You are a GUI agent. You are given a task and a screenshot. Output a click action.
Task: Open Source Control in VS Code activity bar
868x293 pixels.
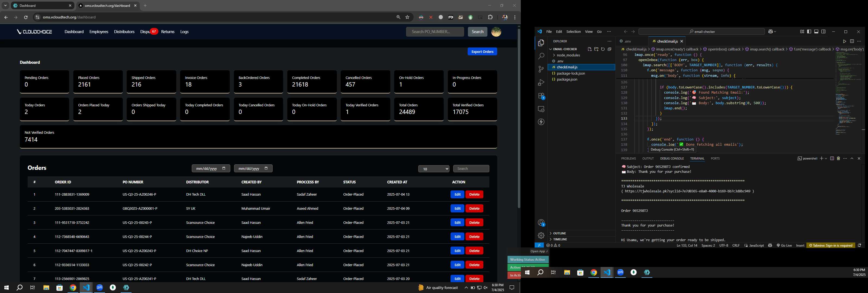(x=541, y=69)
